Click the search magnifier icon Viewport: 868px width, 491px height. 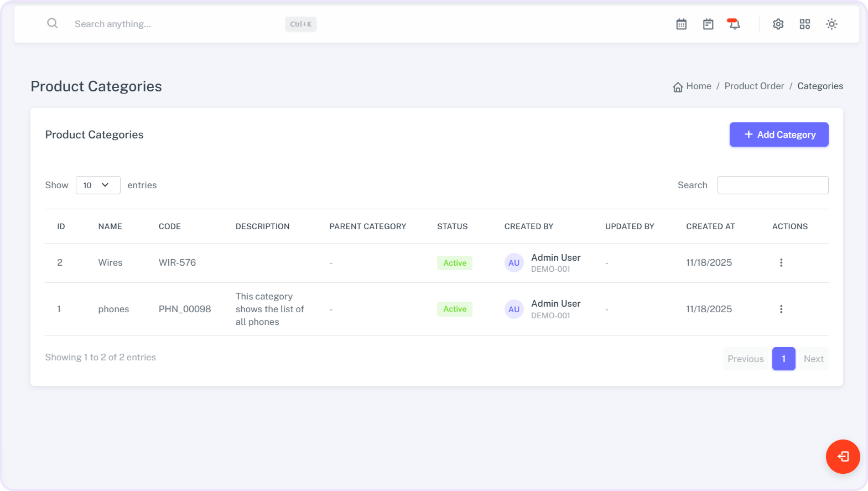coord(53,23)
